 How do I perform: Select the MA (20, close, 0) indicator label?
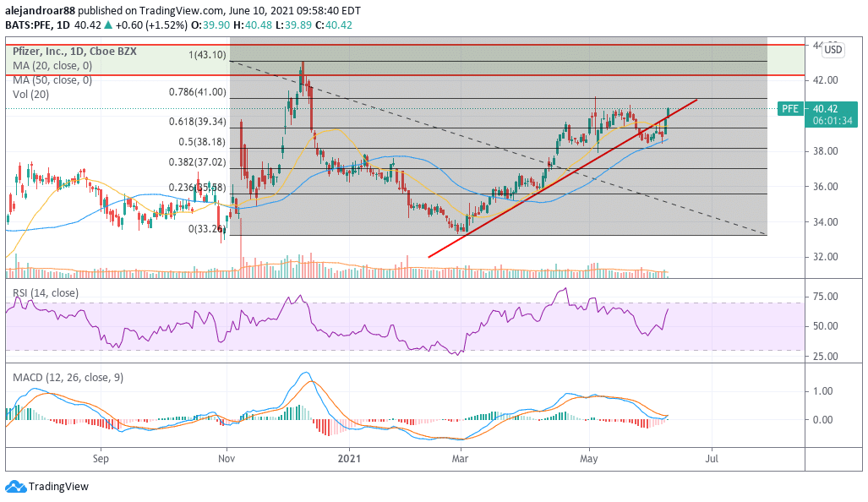[x=52, y=66]
